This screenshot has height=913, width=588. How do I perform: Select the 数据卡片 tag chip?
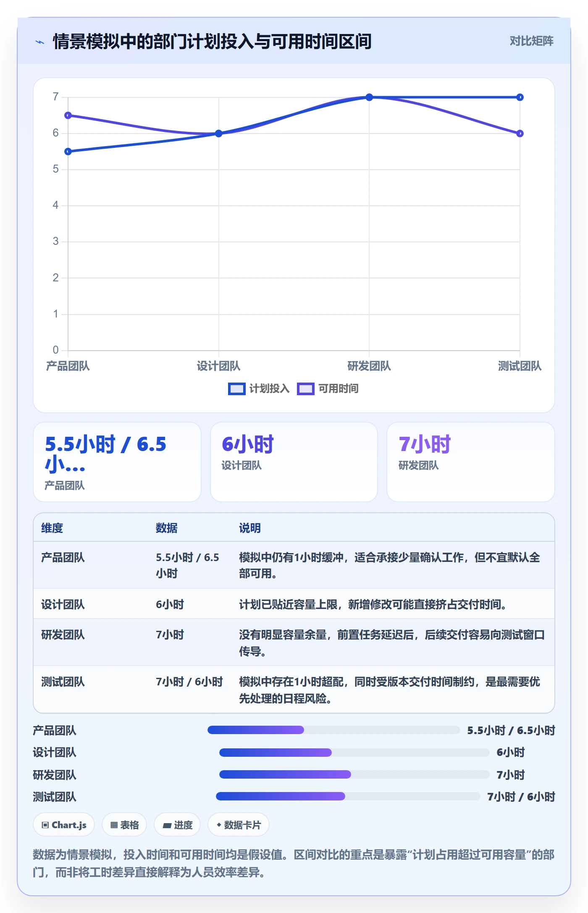(x=239, y=825)
